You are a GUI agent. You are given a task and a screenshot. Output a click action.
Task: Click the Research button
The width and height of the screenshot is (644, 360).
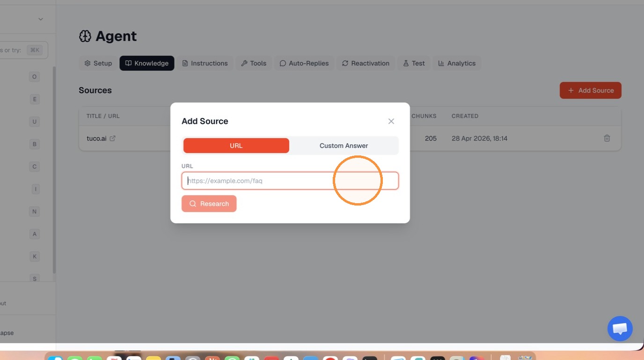209,204
